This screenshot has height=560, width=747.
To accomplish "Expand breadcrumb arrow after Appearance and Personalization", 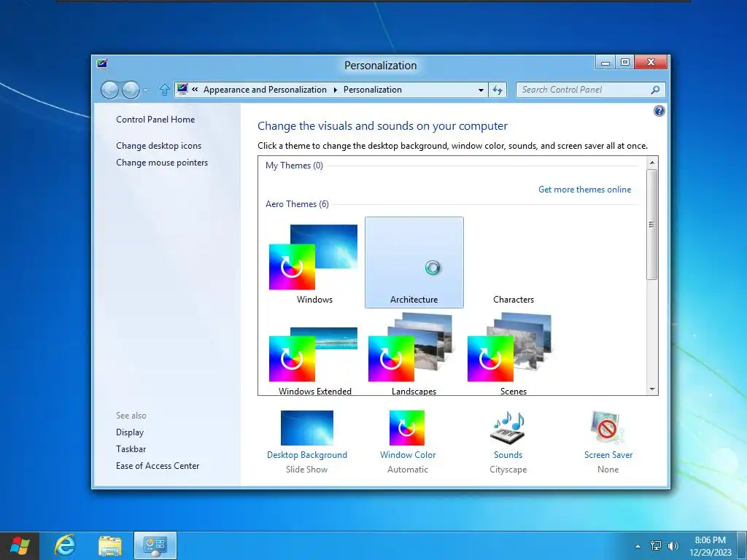I will (x=336, y=90).
